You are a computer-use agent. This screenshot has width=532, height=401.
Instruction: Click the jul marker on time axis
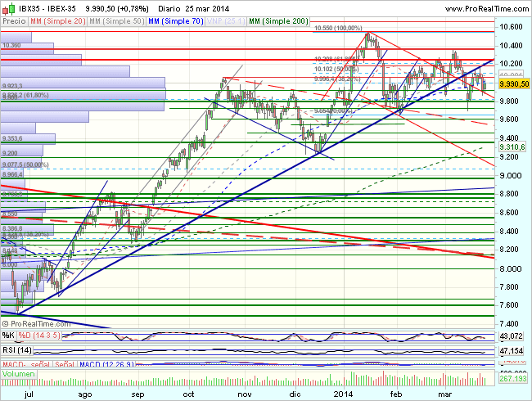click(x=29, y=394)
